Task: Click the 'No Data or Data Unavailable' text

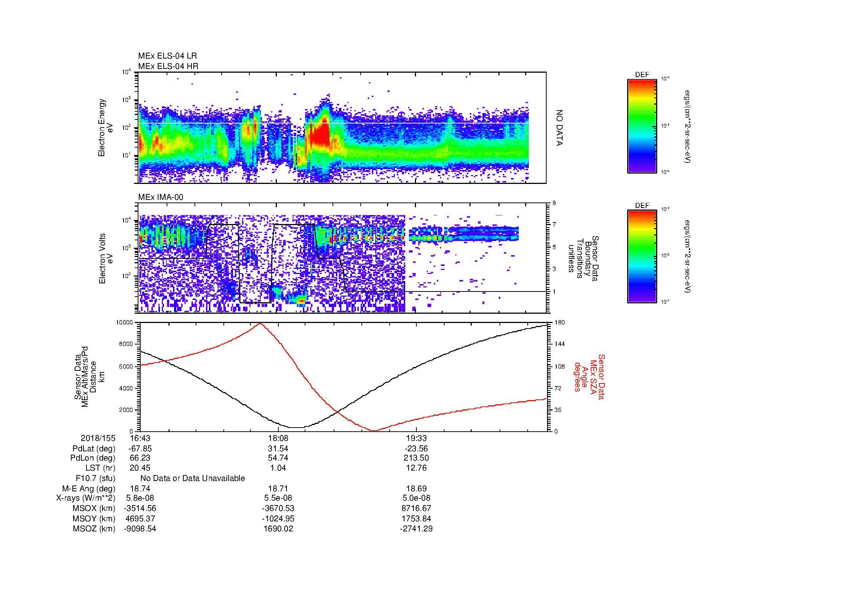Action: coord(193,478)
